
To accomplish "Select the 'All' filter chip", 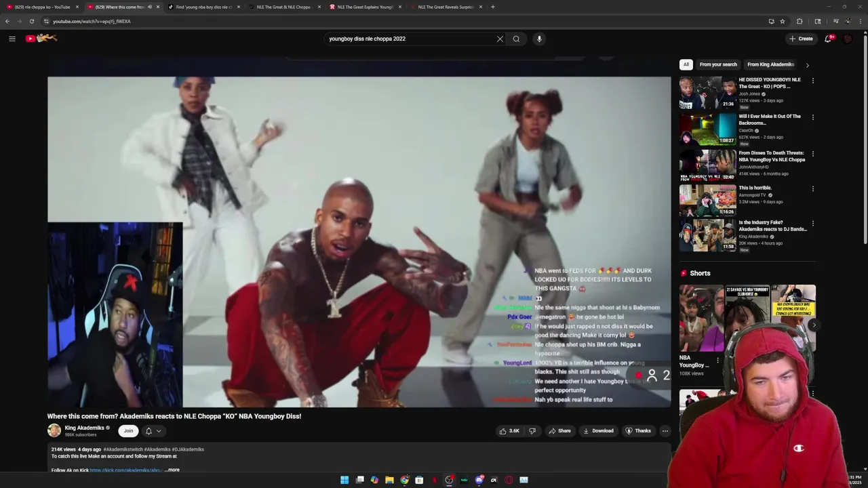I will (x=686, y=64).
